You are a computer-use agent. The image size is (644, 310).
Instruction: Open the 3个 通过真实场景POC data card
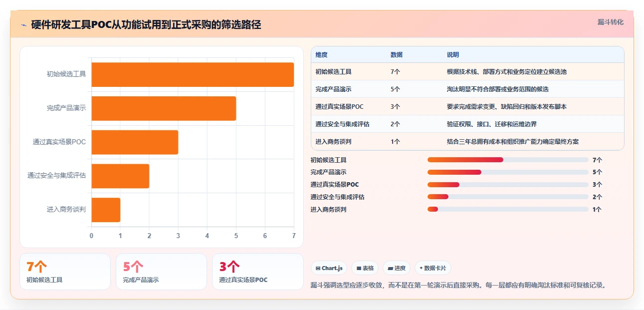257,272
